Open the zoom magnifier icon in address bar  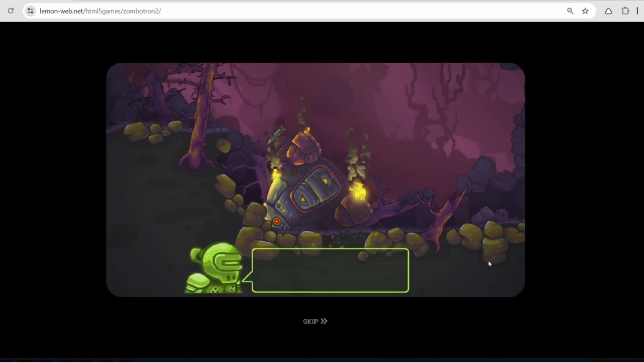click(570, 11)
